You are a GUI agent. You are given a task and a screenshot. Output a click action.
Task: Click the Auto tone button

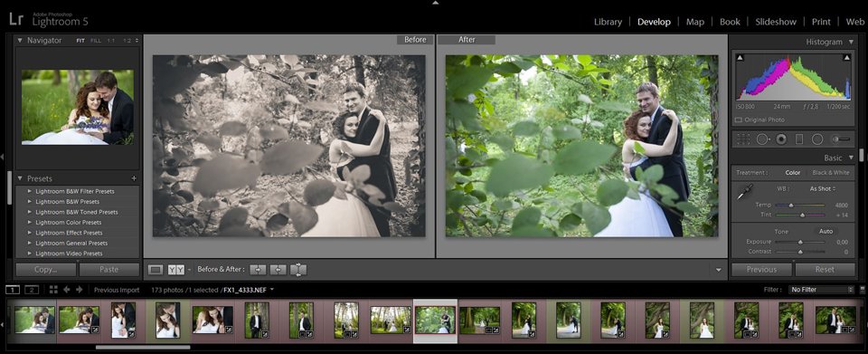[826, 231]
